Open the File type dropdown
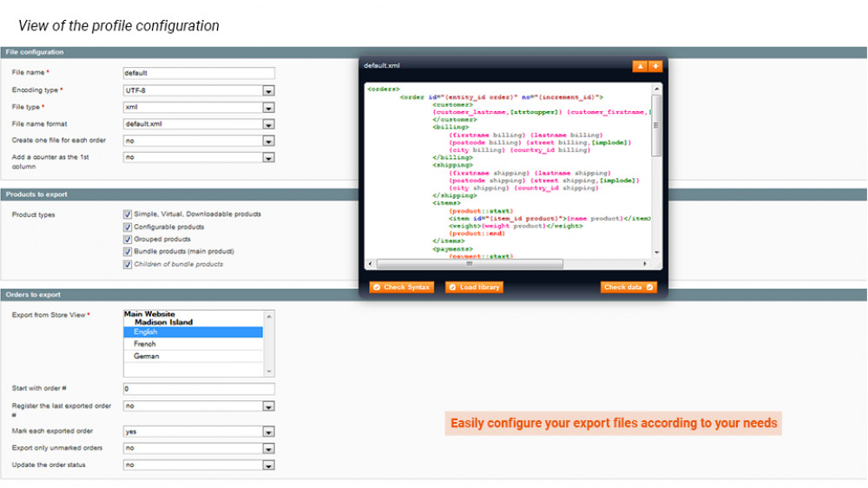This screenshot has width=868, height=488. coord(199,107)
